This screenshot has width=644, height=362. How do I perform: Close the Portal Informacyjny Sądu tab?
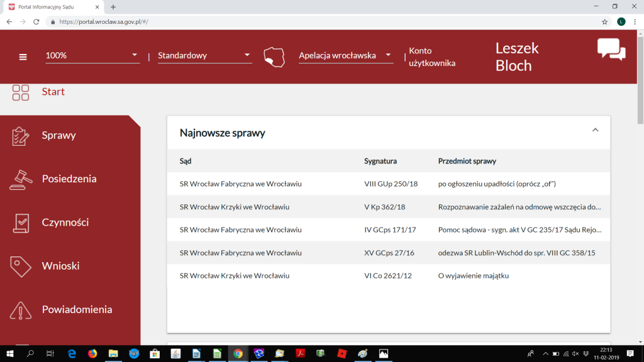pyautogui.click(x=97, y=7)
